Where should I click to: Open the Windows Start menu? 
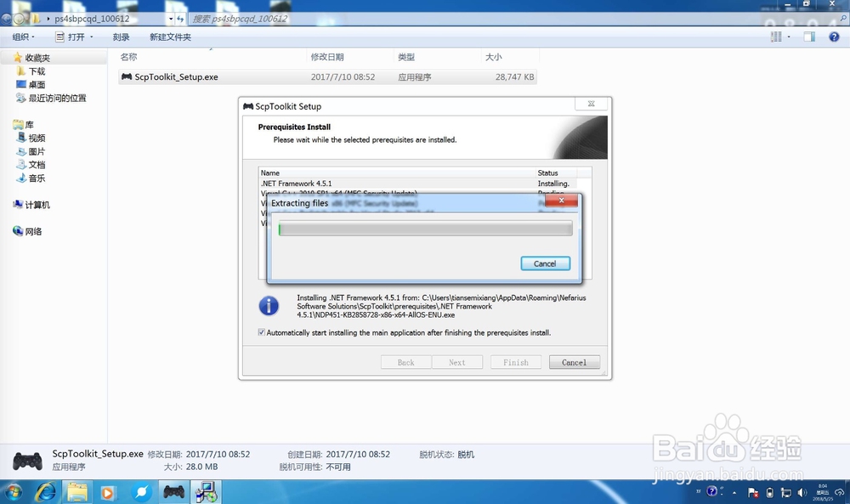13,492
